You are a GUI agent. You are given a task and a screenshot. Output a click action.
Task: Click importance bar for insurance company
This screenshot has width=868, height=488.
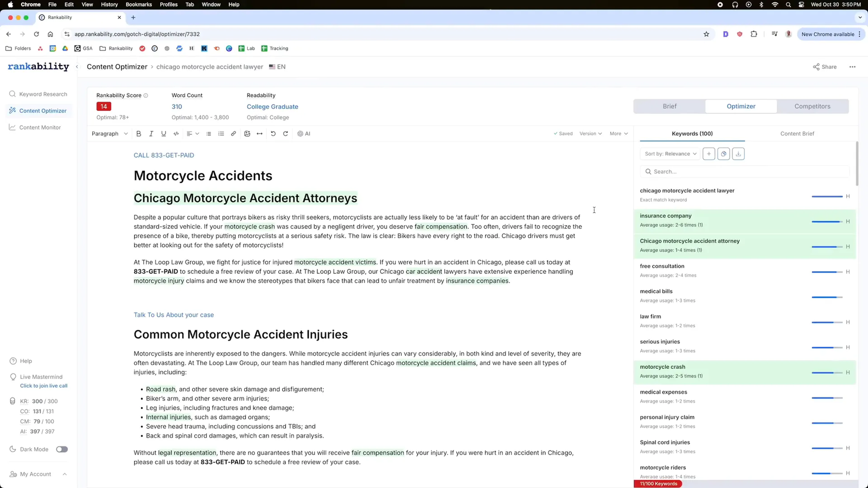[x=827, y=222]
